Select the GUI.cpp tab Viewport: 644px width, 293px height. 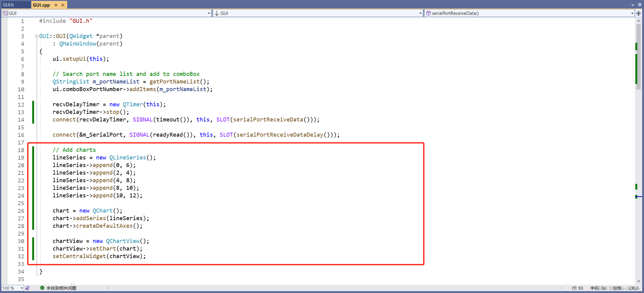pyautogui.click(x=41, y=5)
